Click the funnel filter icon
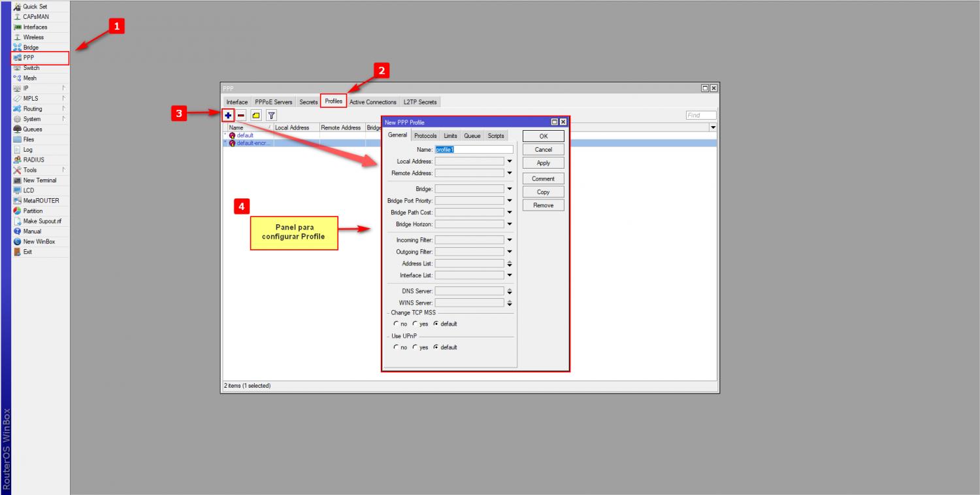The width and height of the screenshot is (980, 495). [271, 115]
